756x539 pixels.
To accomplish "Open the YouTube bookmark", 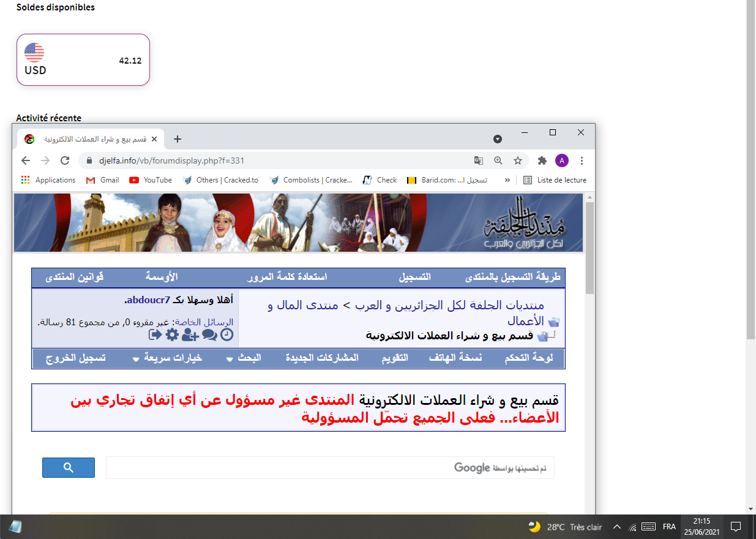I will pyautogui.click(x=151, y=180).
